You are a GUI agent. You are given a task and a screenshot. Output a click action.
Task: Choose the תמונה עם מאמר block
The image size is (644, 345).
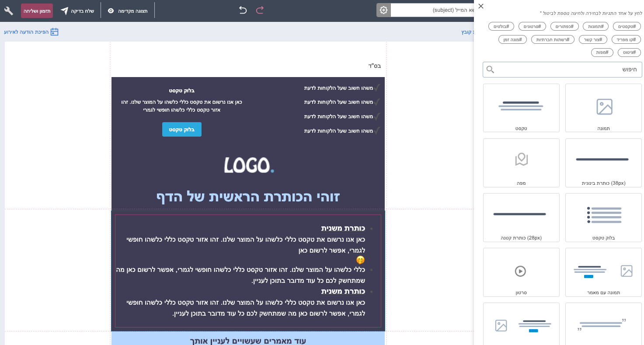coord(603,272)
